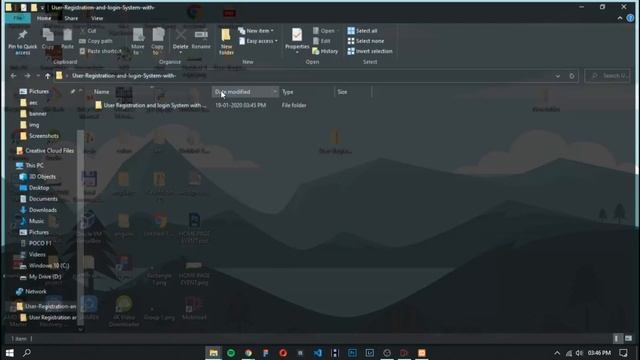The image size is (640, 360).
Task: Click the Paste icon in ribbon
Action: [x=67, y=39]
